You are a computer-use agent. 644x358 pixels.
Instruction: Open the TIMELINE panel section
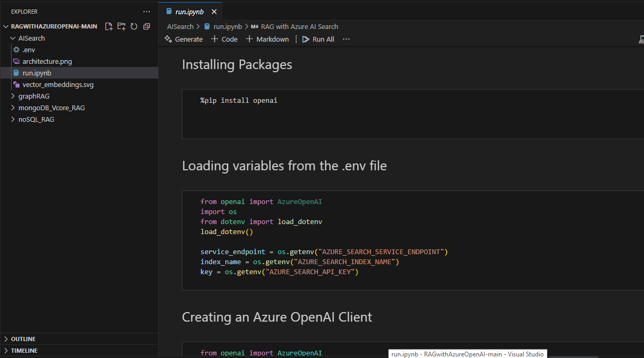[24, 350]
